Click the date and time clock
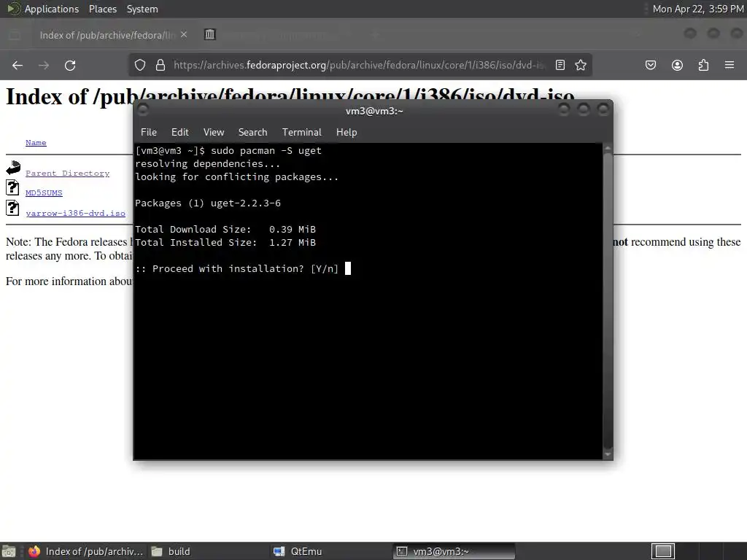Screen dimensions: 747x560 pyautogui.click(x=697, y=9)
